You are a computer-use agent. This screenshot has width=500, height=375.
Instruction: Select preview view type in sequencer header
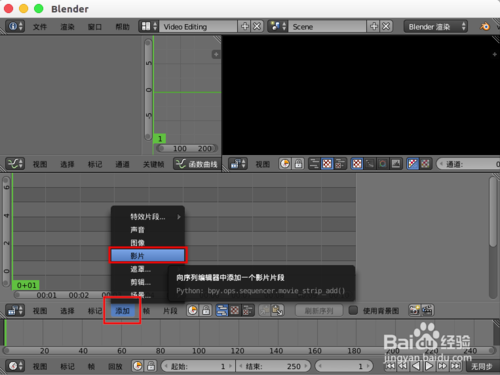point(235,310)
